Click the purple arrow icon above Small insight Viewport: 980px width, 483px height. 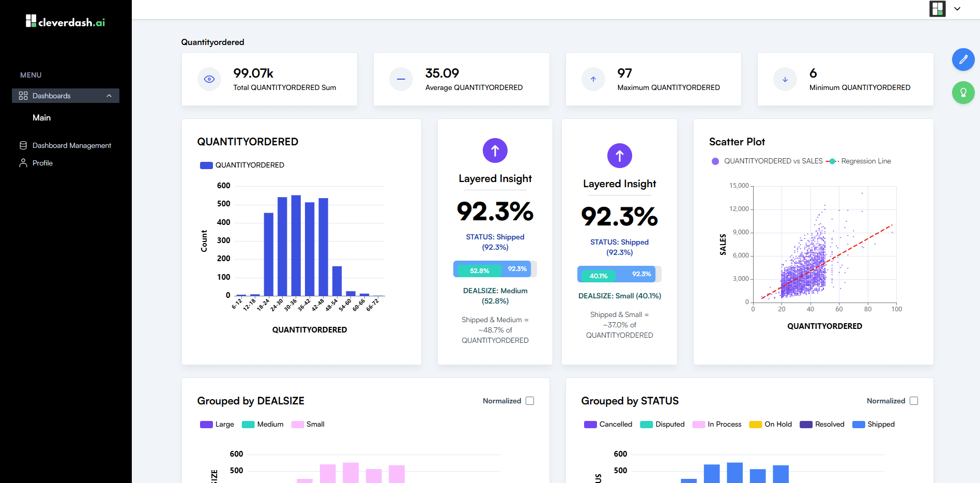620,156
